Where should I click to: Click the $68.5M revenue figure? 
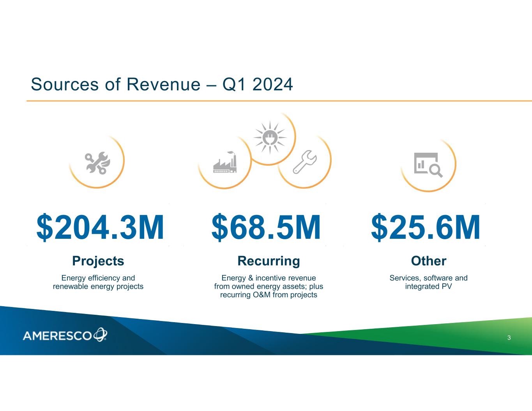pos(266,228)
